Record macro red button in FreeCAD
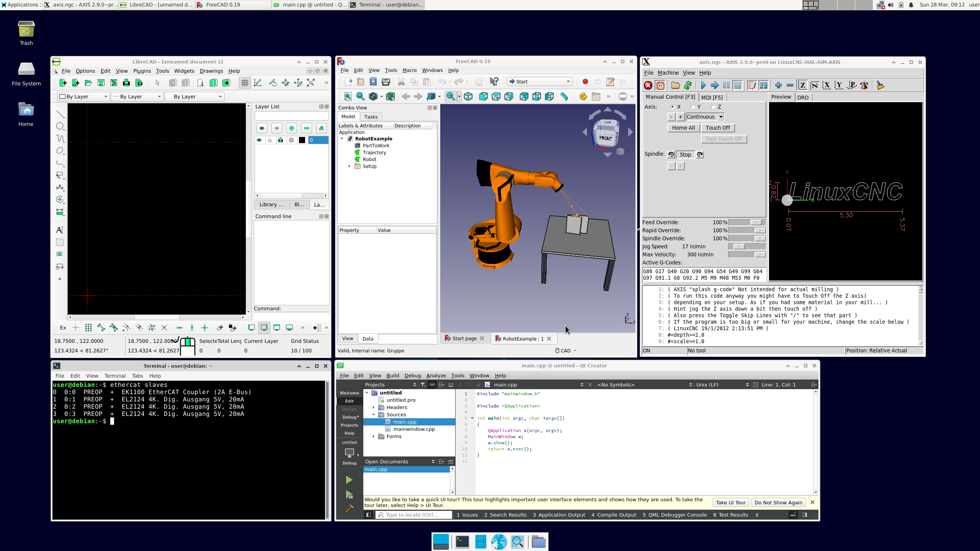980x551 pixels. [x=585, y=82]
